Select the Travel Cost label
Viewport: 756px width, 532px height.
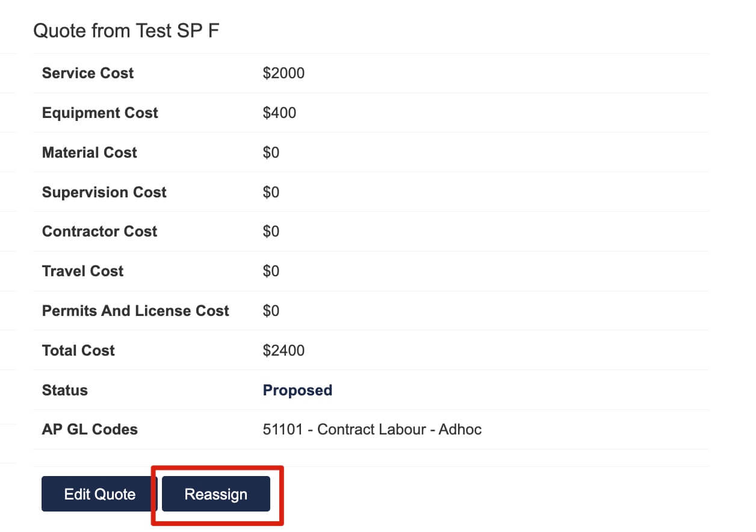[82, 271]
